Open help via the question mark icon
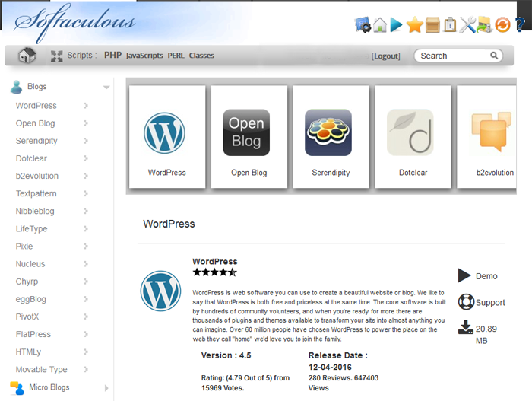532x401 pixels. click(x=519, y=24)
